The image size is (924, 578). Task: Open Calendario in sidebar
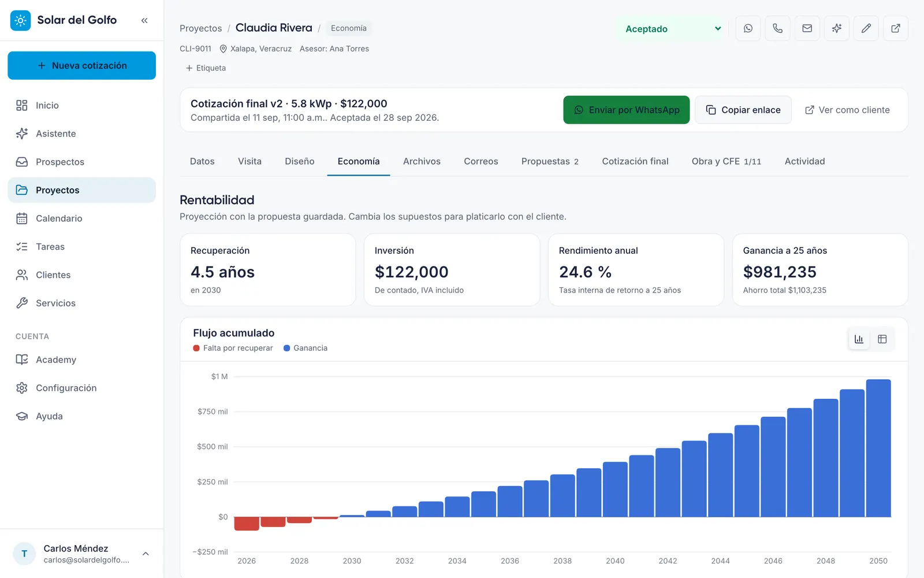(81, 218)
